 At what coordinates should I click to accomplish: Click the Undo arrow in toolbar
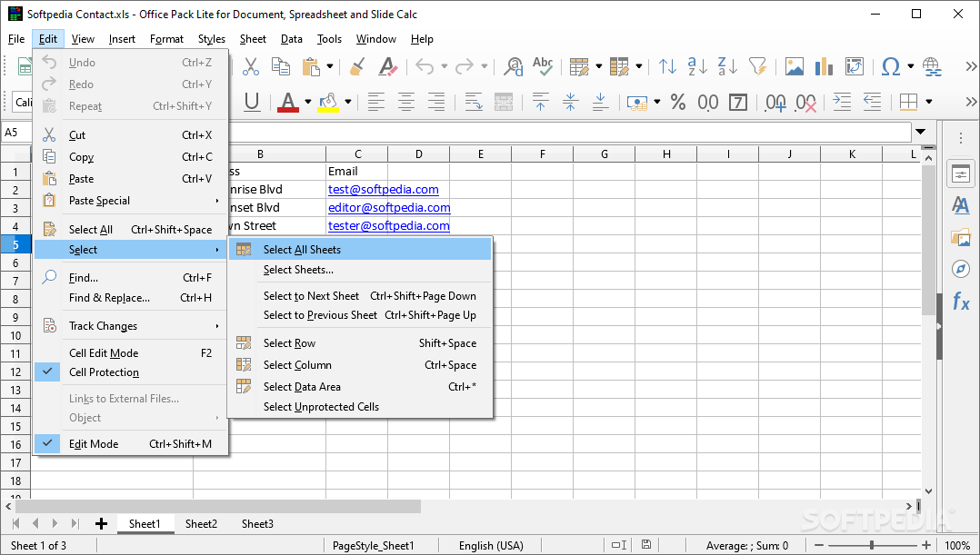pyautogui.click(x=425, y=66)
